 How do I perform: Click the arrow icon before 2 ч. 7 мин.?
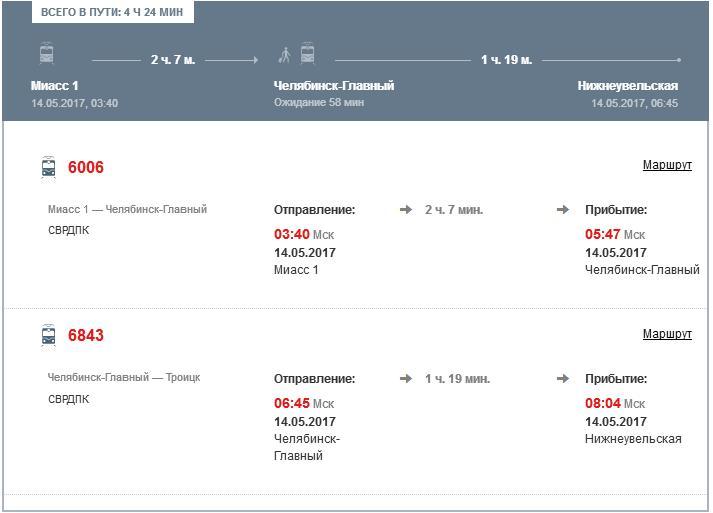coord(406,210)
